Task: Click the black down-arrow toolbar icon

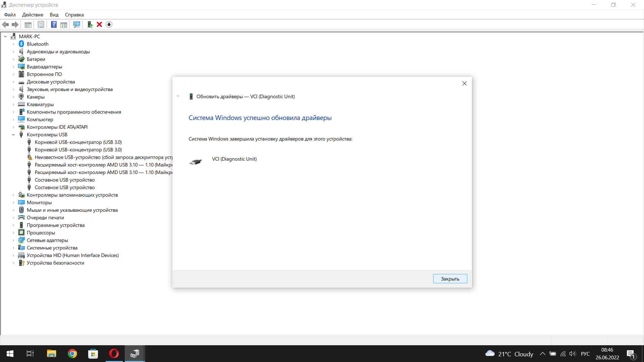Action: [x=109, y=24]
